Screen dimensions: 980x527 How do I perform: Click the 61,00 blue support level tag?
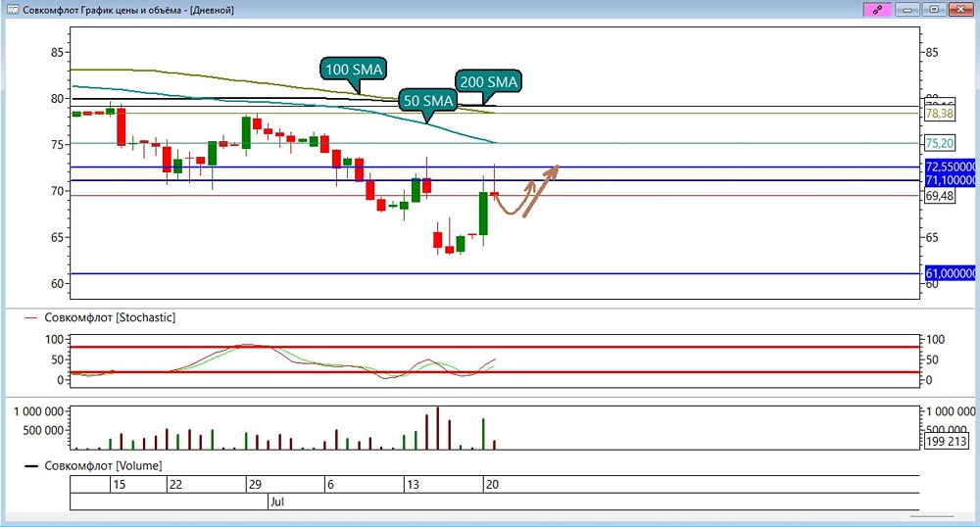point(950,273)
